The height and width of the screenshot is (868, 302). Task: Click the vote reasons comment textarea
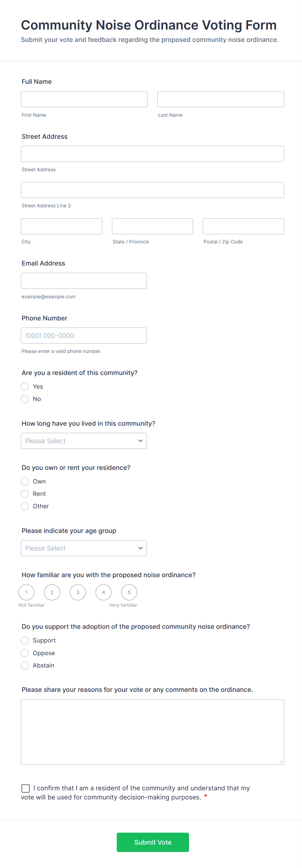coord(152,732)
